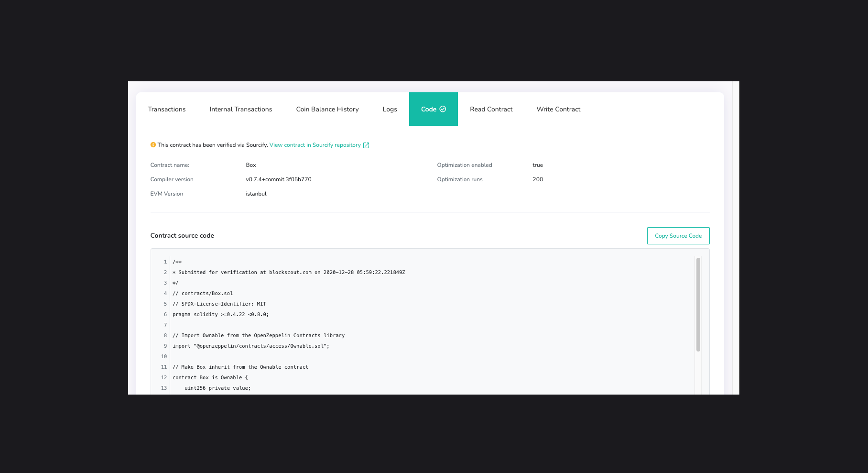This screenshot has height=473, width=868.
Task: Click the source code panel scrollbar thumb
Action: (x=698, y=304)
